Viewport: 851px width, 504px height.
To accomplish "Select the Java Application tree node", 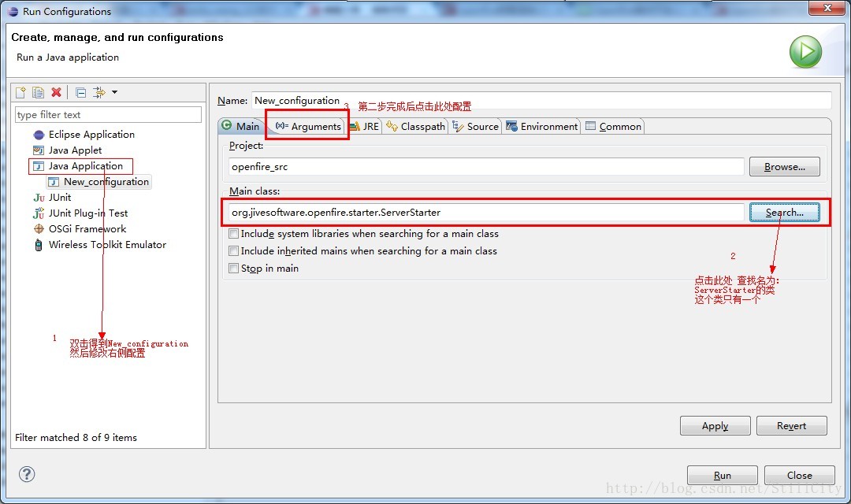I will pyautogui.click(x=85, y=166).
